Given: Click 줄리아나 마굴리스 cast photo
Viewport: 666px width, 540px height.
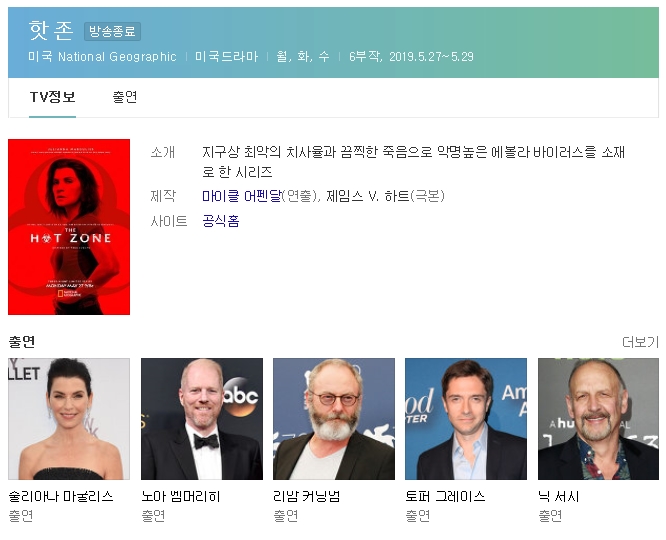Looking at the screenshot, I should tap(69, 419).
